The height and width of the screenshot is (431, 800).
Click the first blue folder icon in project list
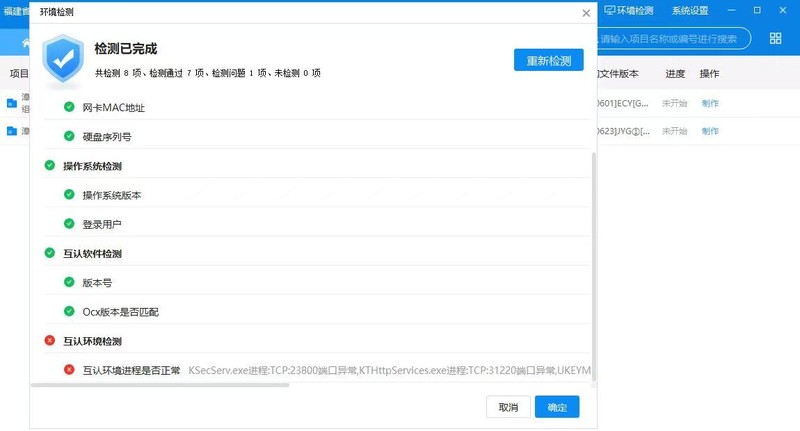(12, 103)
